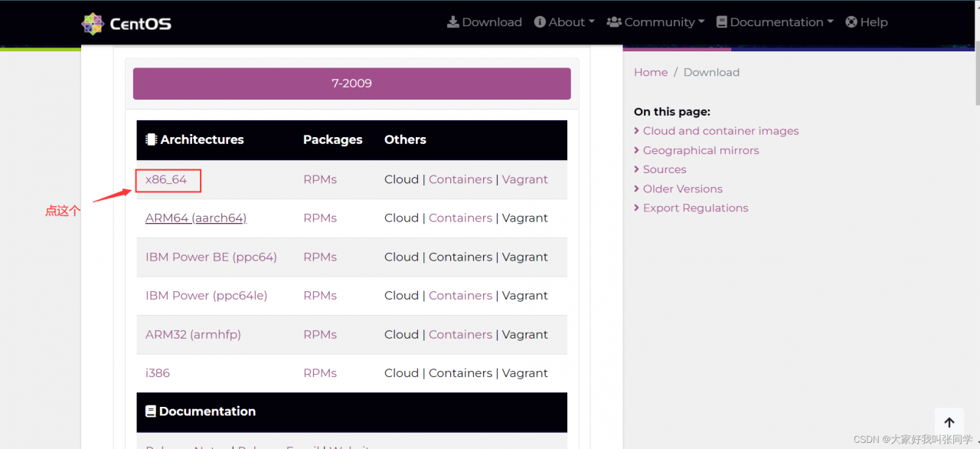Open the i386 architecture link

[158, 373]
